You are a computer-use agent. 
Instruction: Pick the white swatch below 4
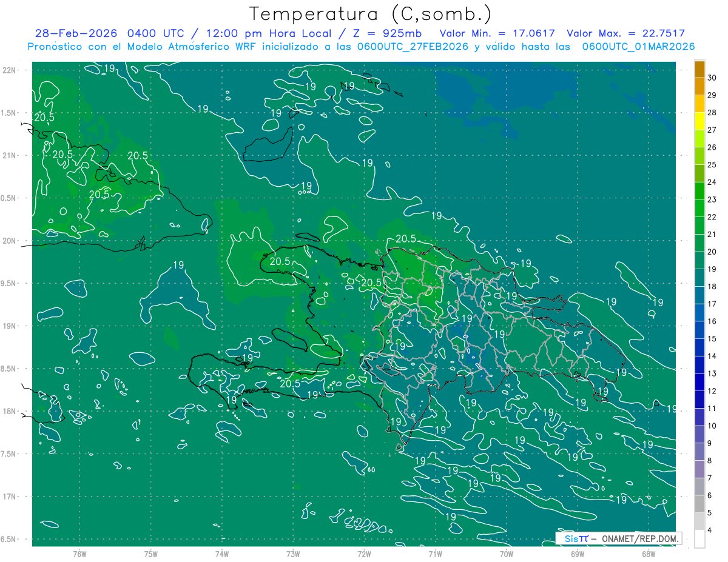(699, 539)
